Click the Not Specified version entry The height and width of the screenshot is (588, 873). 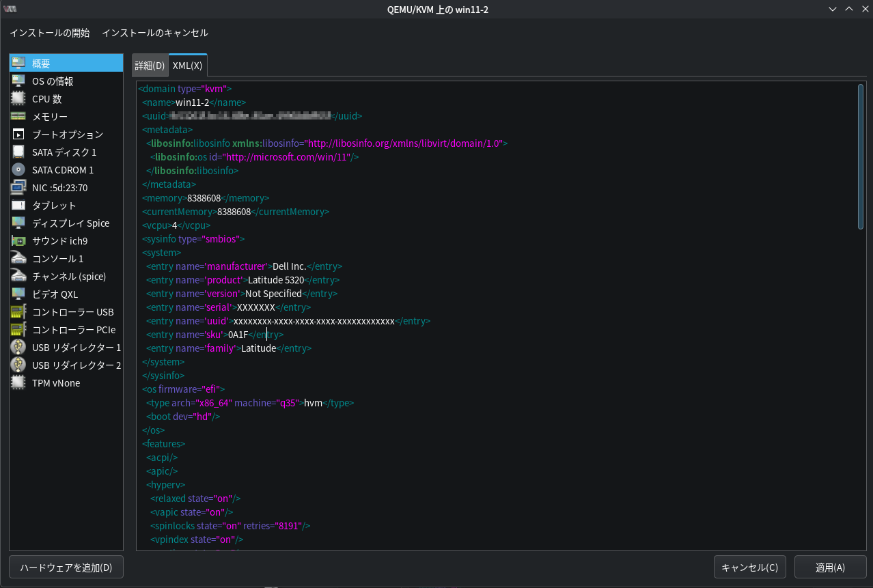pyautogui.click(x=242, y=294)
